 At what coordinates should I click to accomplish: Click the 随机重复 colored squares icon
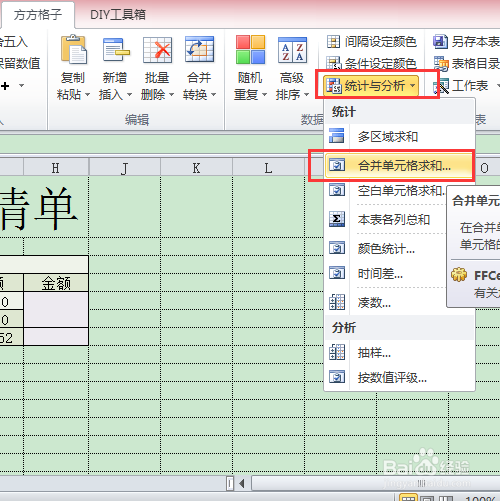click(x=250, y=50)
